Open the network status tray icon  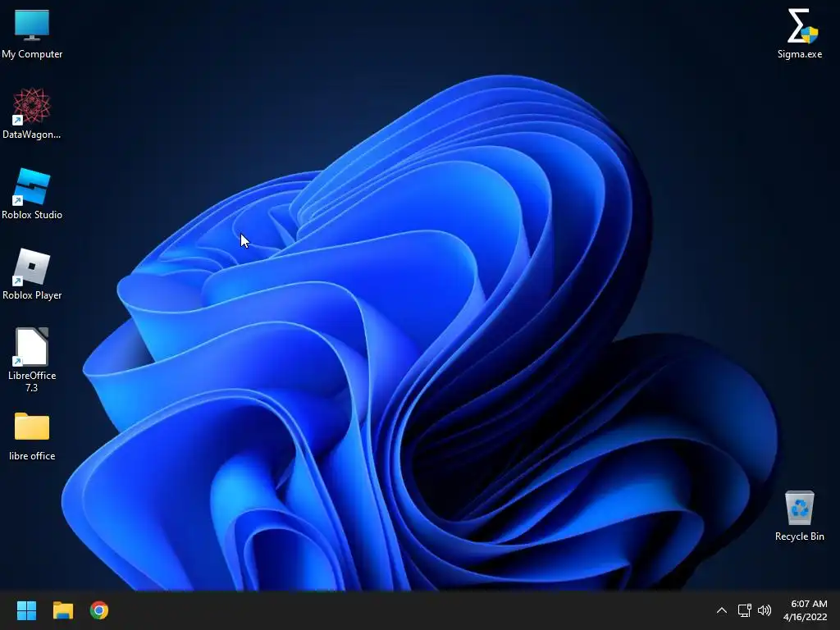(744, 610)
